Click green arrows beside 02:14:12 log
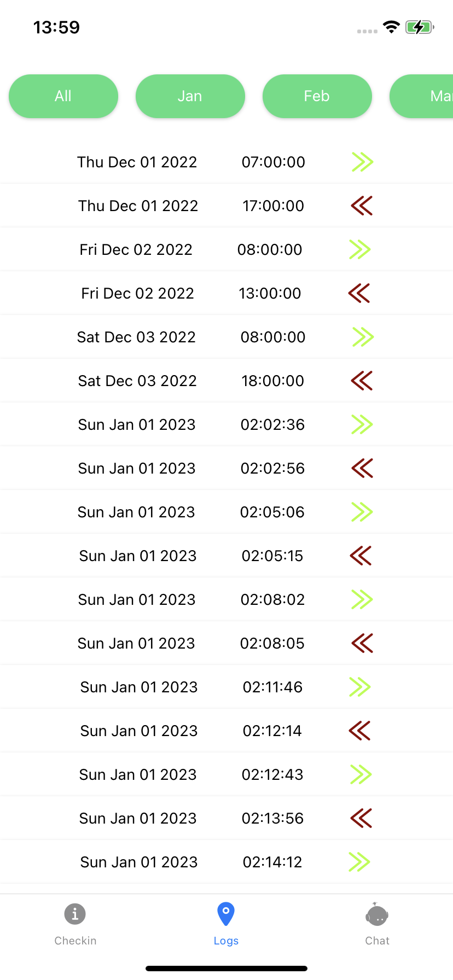453x980 pixels. [359, 862]
